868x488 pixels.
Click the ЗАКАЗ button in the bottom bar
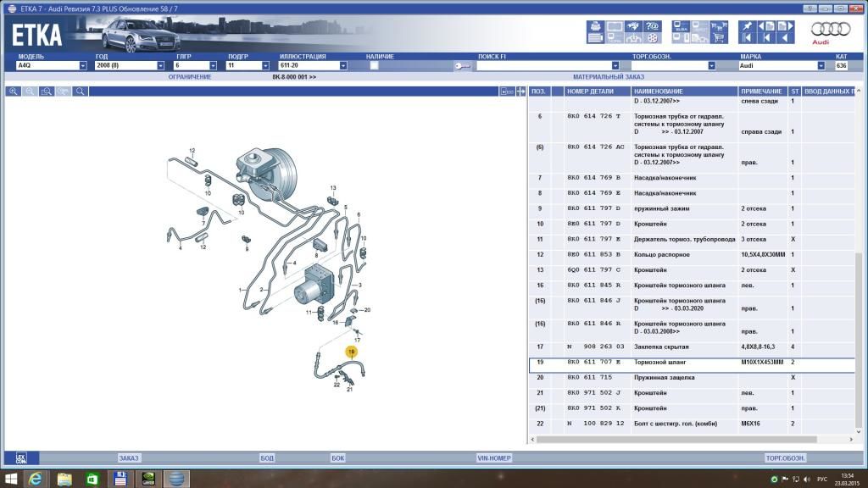128,457
